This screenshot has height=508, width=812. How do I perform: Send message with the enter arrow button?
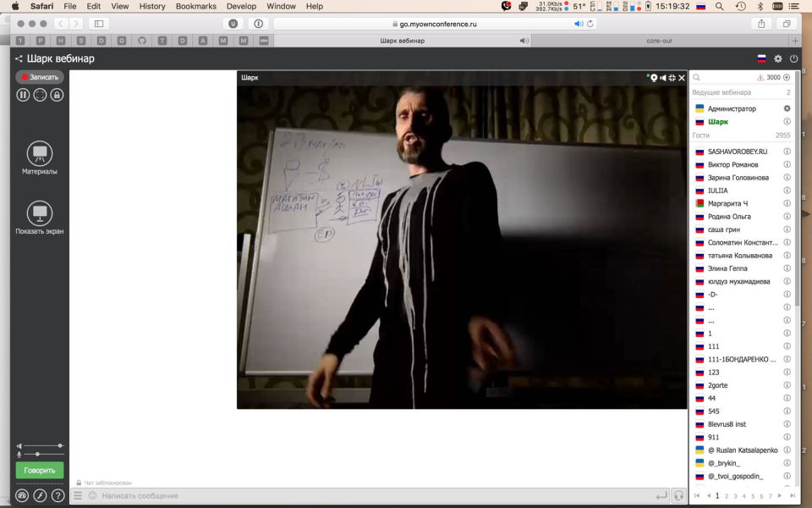(x=661, y=496)
